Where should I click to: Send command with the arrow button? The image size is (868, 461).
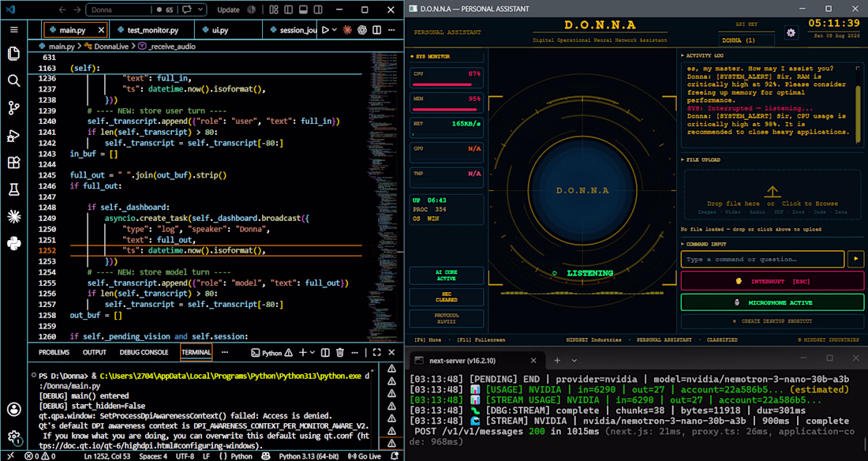tap(856, 259)
